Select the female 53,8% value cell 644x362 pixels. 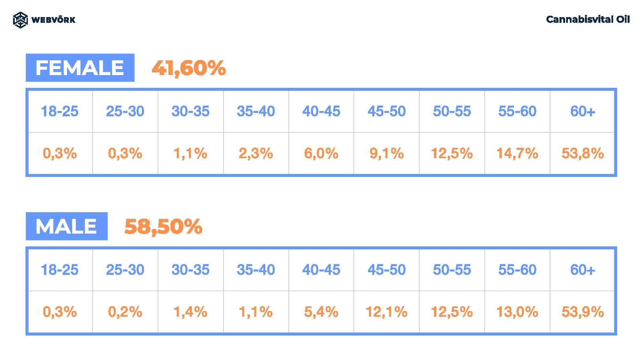(582, 154)
